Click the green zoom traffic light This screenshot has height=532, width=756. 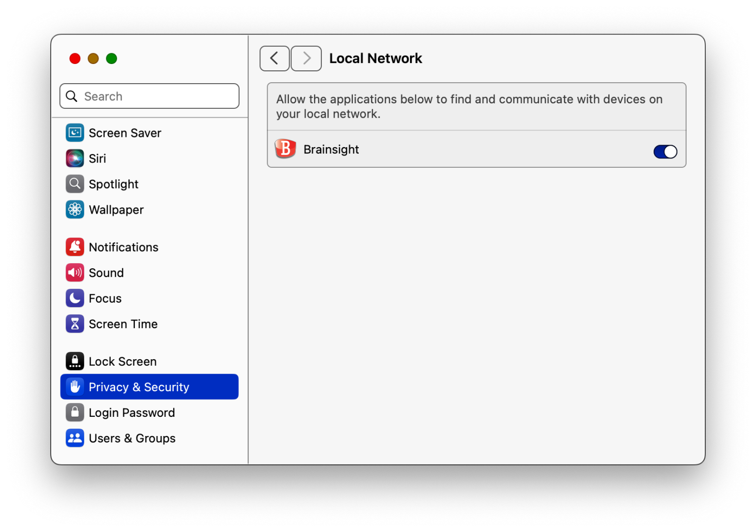(x=111, y=58)
